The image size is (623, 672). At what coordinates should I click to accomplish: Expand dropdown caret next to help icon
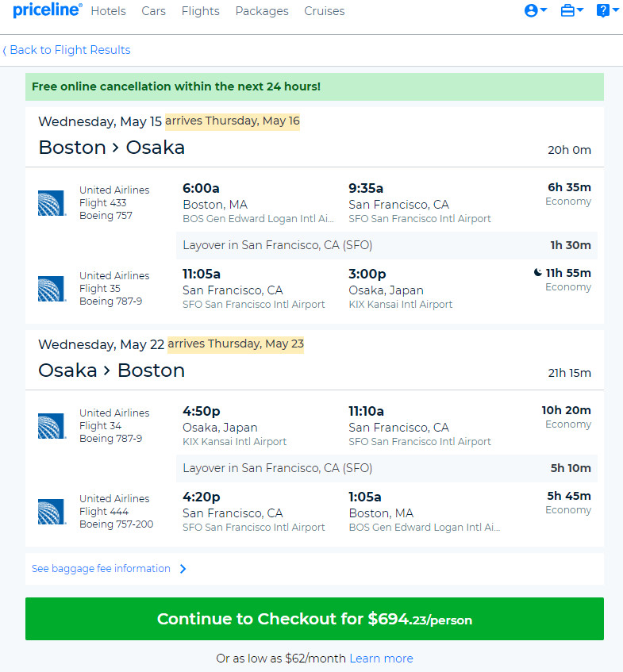616,10
